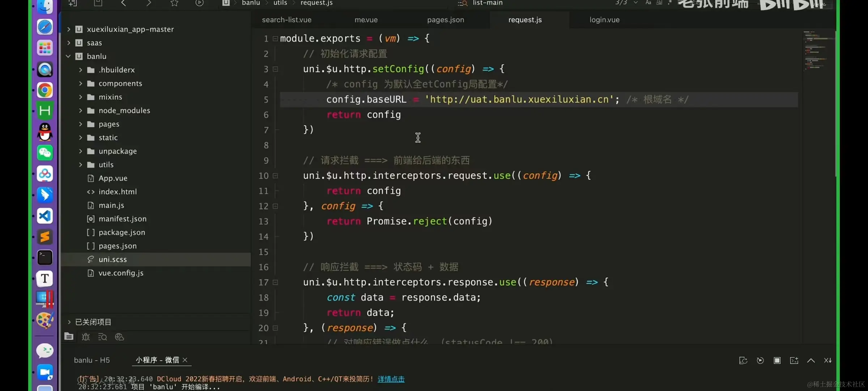Image resolution: width=868 pixels, height=391 pixels.
Task: Switch to the pages.json tab
Action: (x=445, y=20)
